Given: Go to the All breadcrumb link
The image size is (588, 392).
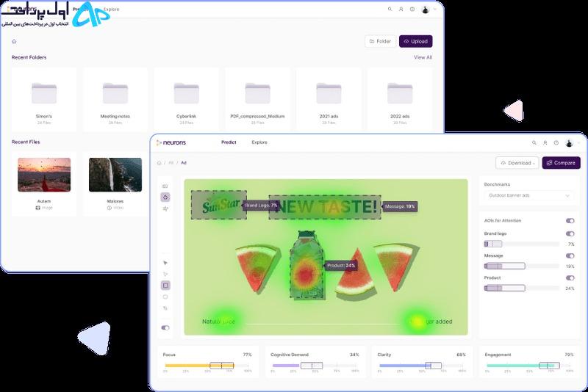Looking at the screenshot, I should coord(171,163).
